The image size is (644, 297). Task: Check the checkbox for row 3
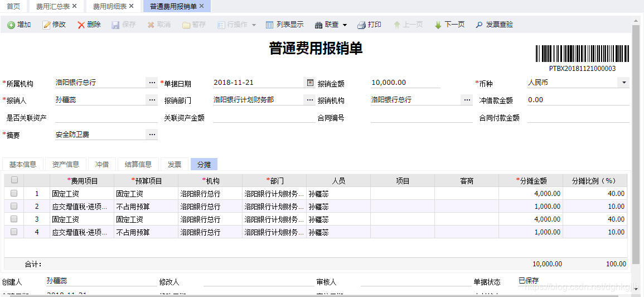(14, 219)
